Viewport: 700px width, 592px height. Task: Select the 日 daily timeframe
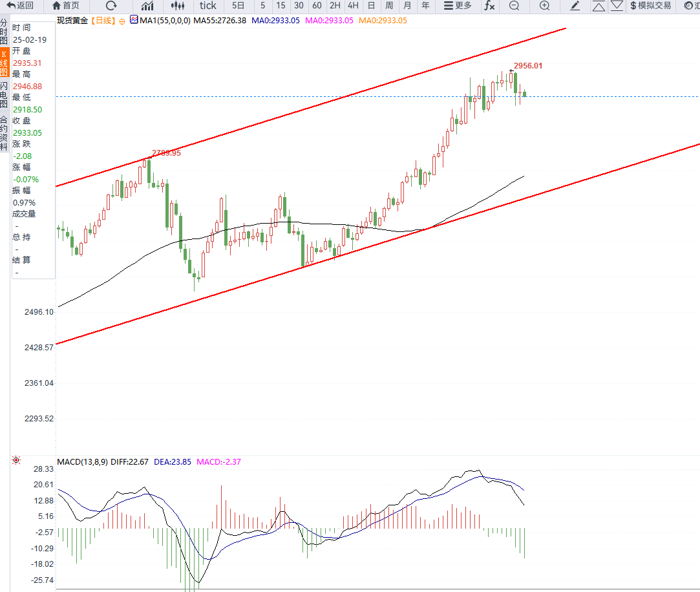[372, 6]
